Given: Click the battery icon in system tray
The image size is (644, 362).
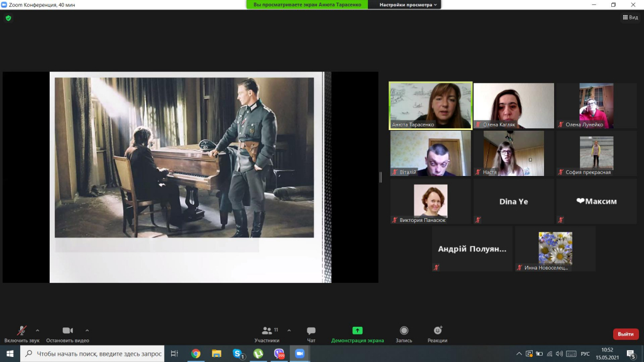Looking at the screenshot, I should click(539, 354).
